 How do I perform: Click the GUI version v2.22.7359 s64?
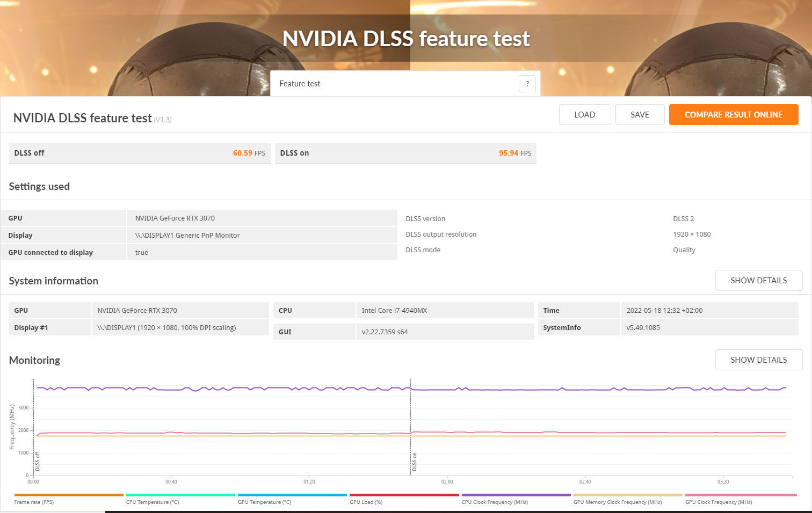coord(385,332)
